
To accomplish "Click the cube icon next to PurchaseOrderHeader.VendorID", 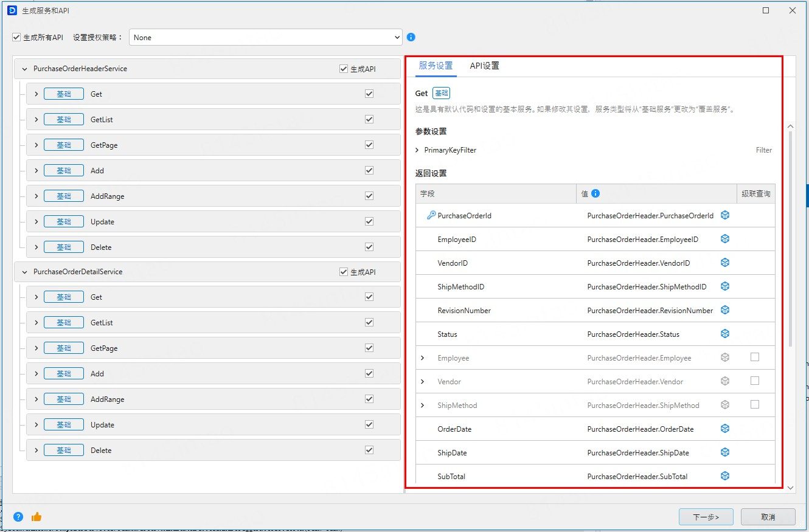I will (725, 263).
